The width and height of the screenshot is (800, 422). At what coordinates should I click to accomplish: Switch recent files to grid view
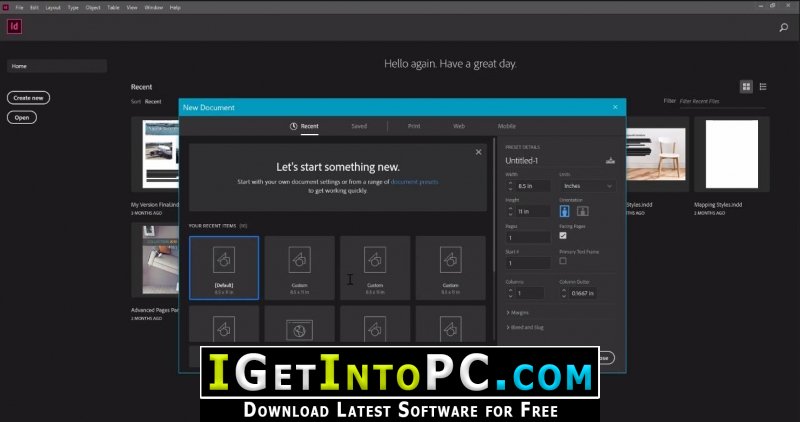pyautogui.click(x=746, y=87)
